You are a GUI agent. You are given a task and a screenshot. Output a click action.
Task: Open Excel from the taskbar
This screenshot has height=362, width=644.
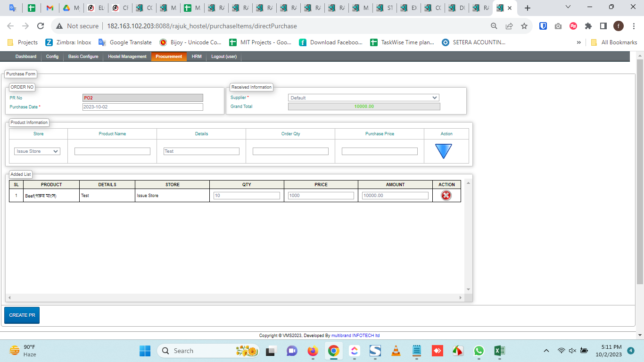point(499,351)
